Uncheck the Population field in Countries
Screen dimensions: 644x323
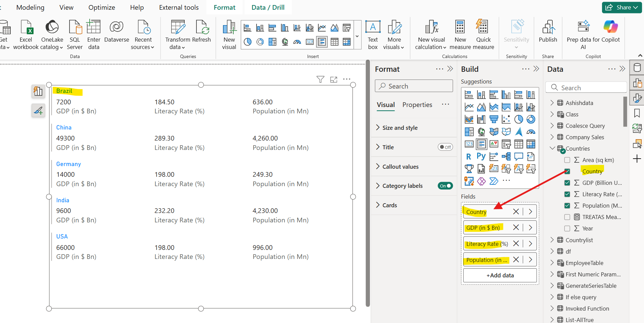(567, 205)
